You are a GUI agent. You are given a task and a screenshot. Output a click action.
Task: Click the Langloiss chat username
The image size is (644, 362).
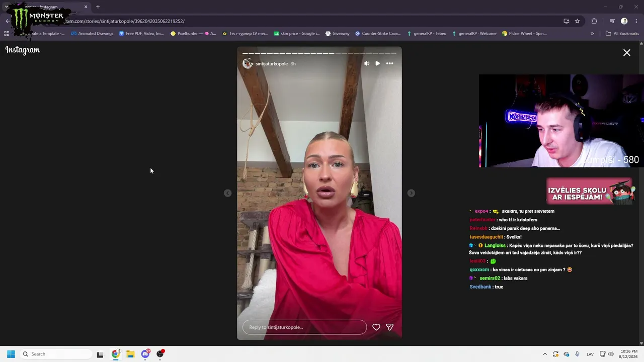(495, 246)
